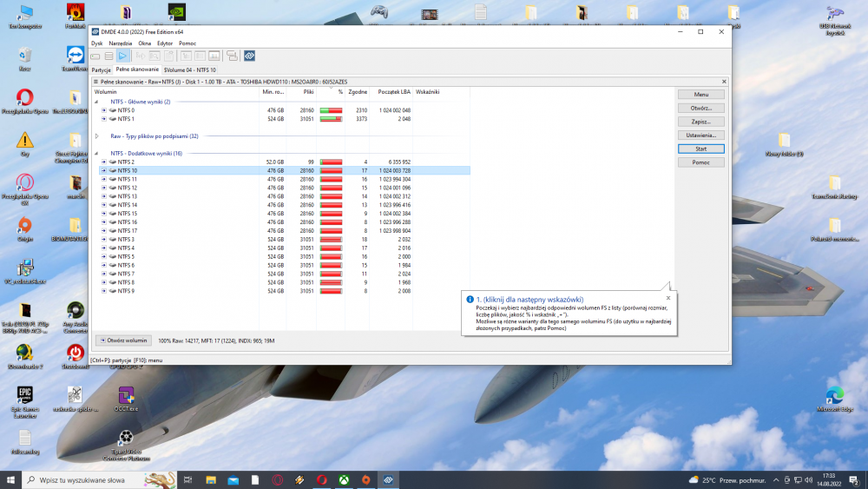This screenshot has height=489, width=868.
Task: Click the partitions list toolbar icon
Action: click(108, 56)
